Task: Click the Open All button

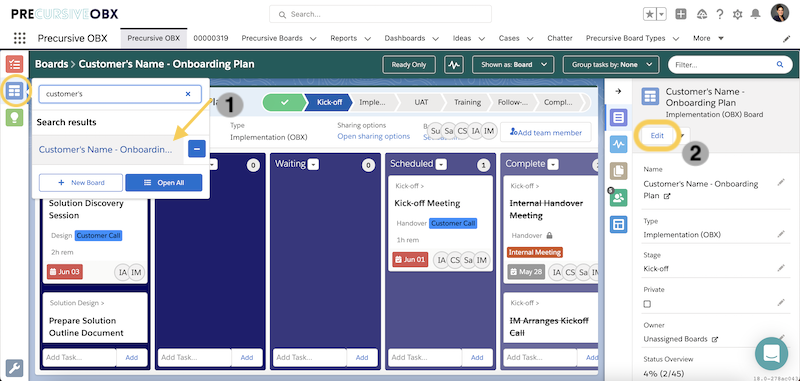Action: coord(164,183)
